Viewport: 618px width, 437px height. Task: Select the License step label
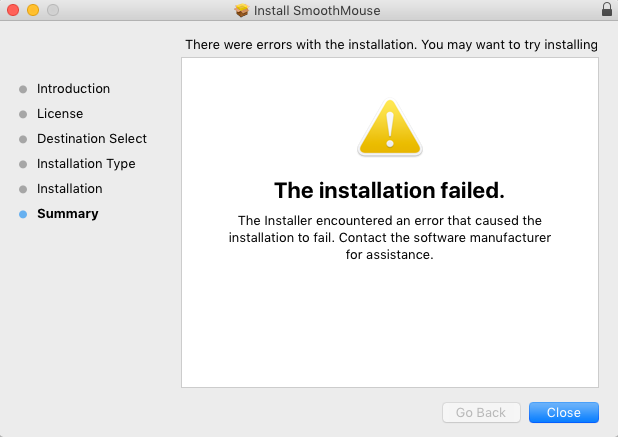coord(60,113)
